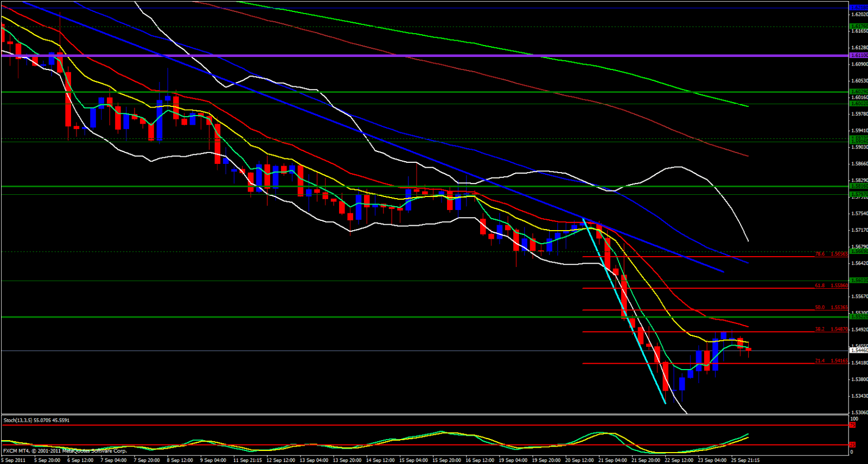Click the purple 1.6110 price axis tag

point(858,55)
